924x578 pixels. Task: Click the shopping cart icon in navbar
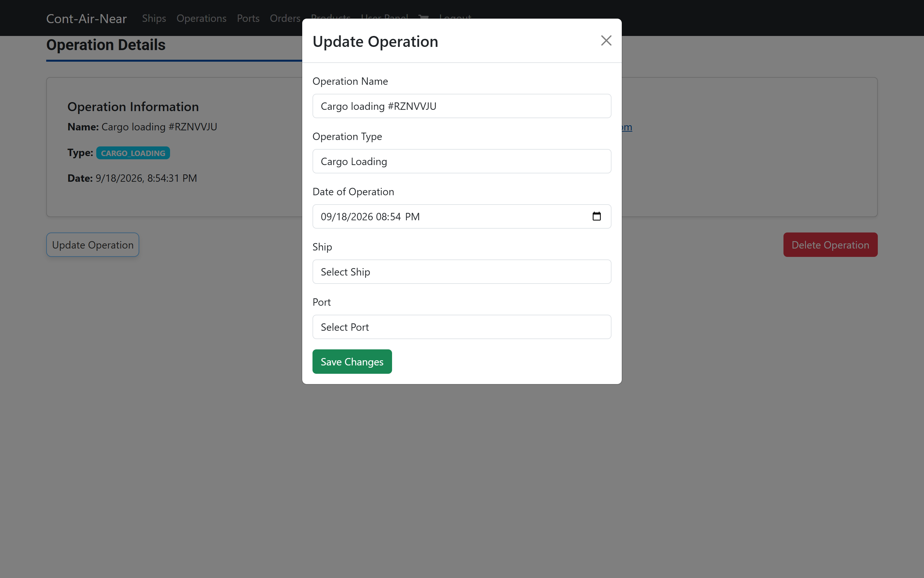click(x=424, y=18)
